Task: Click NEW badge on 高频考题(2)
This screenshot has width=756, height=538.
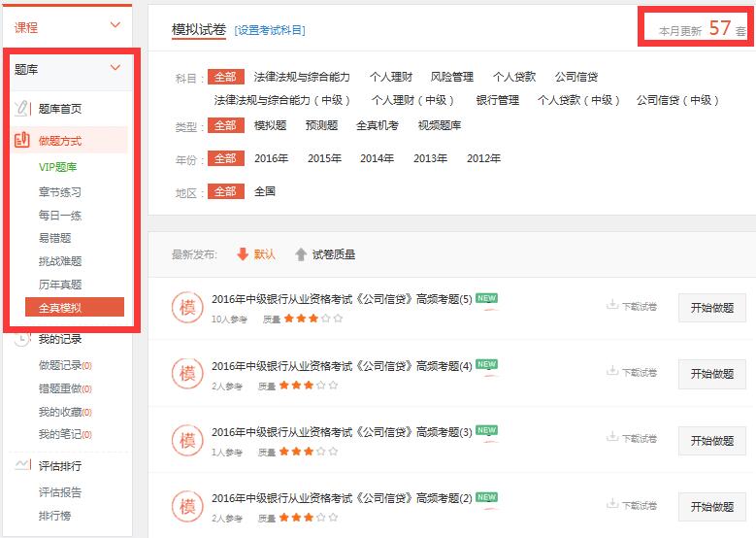Action: 486,497
